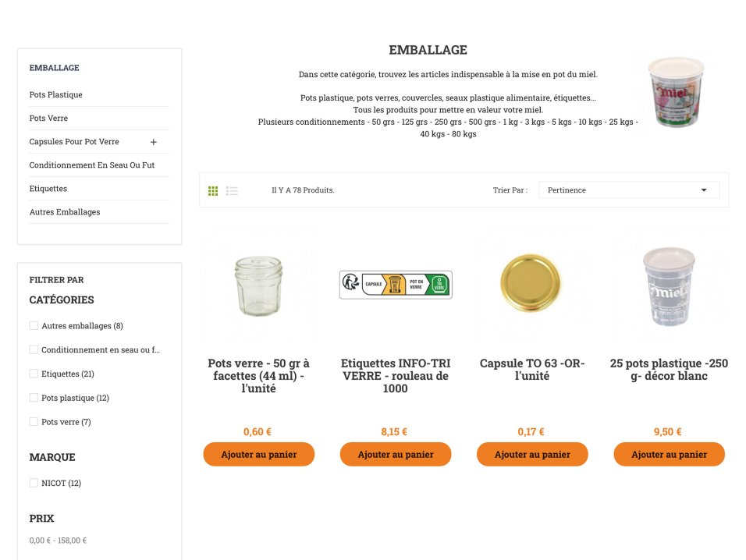Add Etiquettes INFO-TRI VERRE to cart
The width and height of the screenshot is (746, 560).
[396, 454]
